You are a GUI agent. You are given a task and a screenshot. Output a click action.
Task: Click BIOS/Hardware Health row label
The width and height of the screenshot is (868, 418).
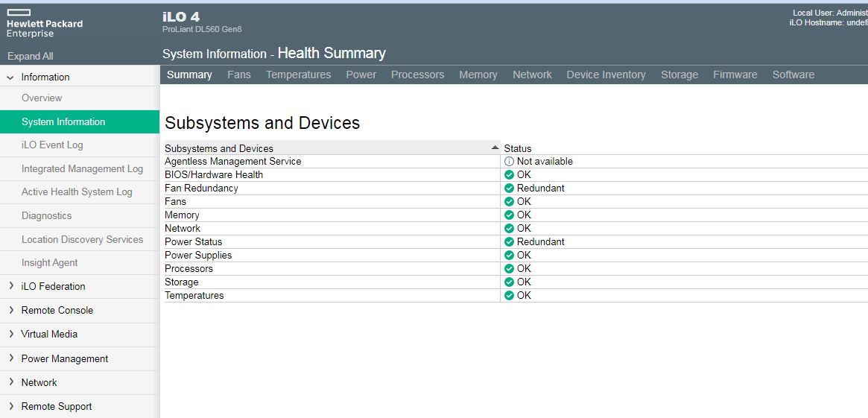(x=214, y=175)
